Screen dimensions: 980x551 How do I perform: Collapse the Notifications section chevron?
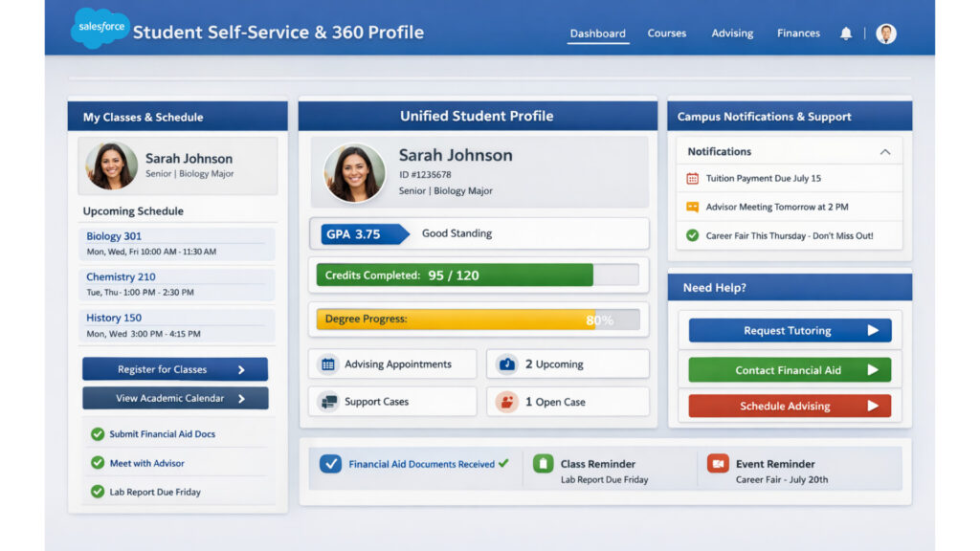coord(885,152)
